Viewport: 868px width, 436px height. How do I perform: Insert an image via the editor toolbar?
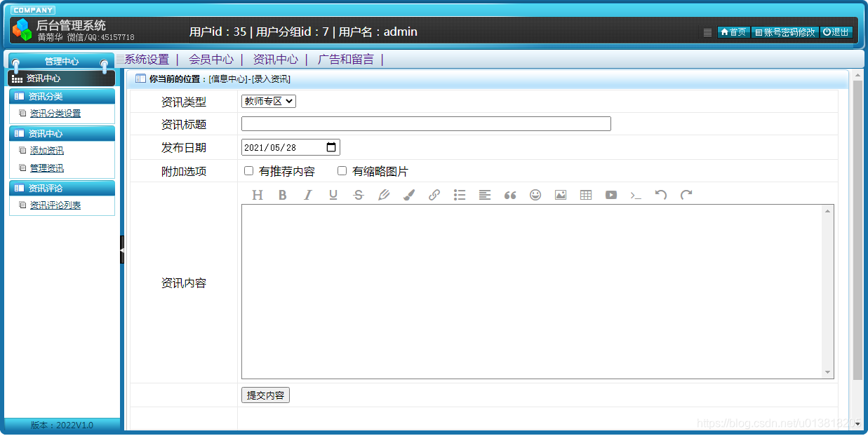point(560,195)
